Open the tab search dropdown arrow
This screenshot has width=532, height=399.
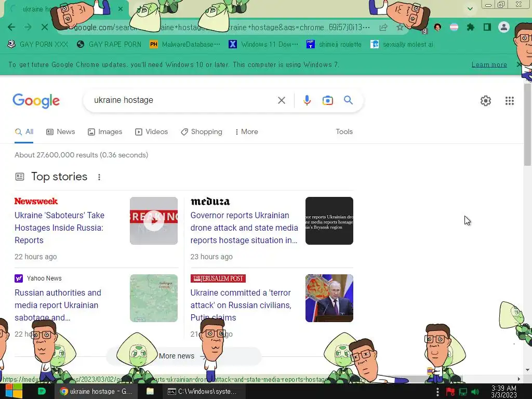tap(470, 8)
